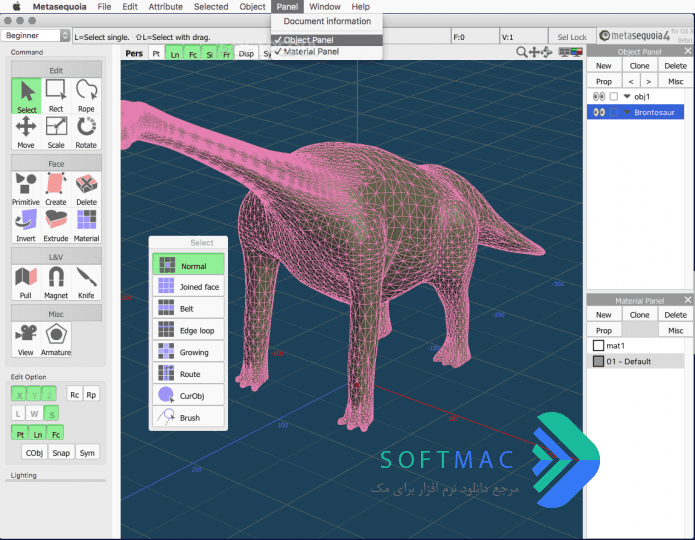Toggle Pt edit option button
Image resolution: width=695 pixels, height=540 pixels.
pos(20,434)
